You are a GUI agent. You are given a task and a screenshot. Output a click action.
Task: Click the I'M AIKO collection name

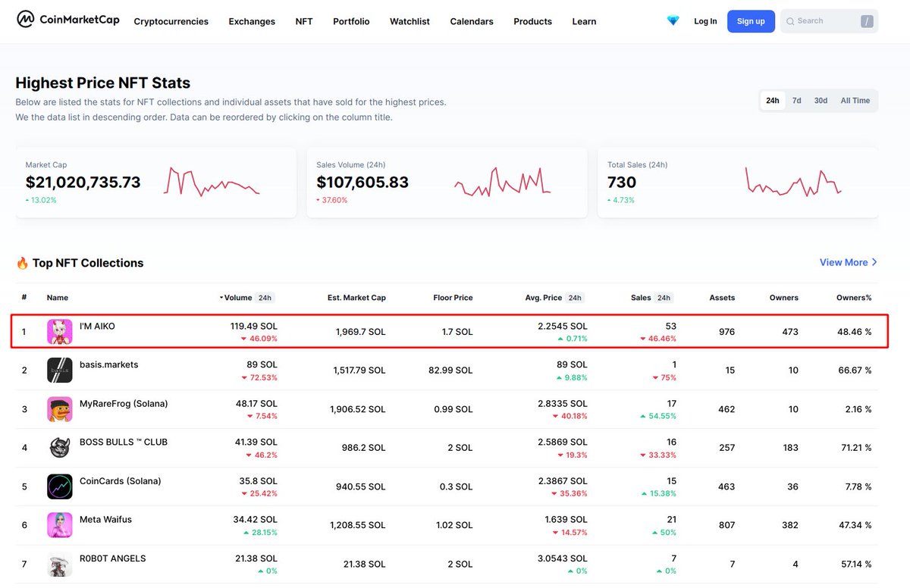(97, 326)
